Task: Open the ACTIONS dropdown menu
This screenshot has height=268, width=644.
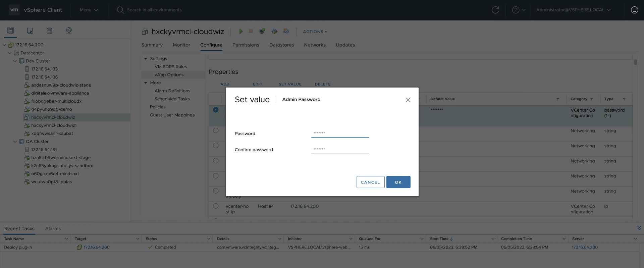Action: tap(315, 32)
